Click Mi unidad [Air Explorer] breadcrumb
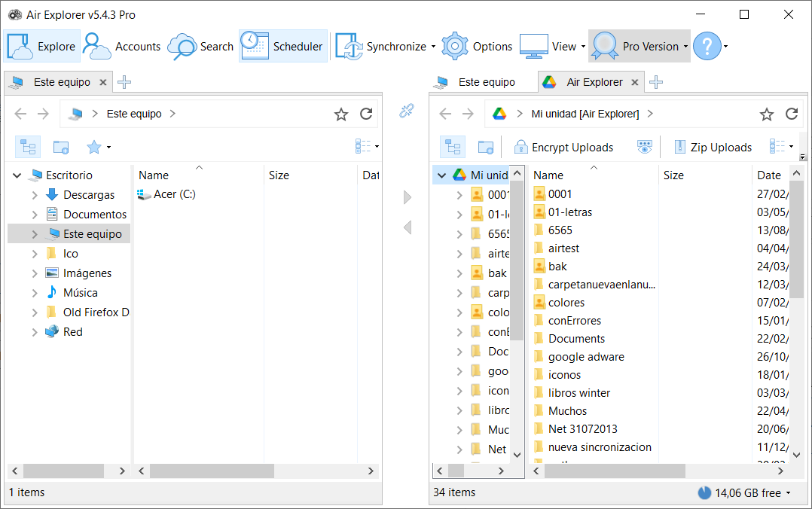 click(x=585, y=114)
